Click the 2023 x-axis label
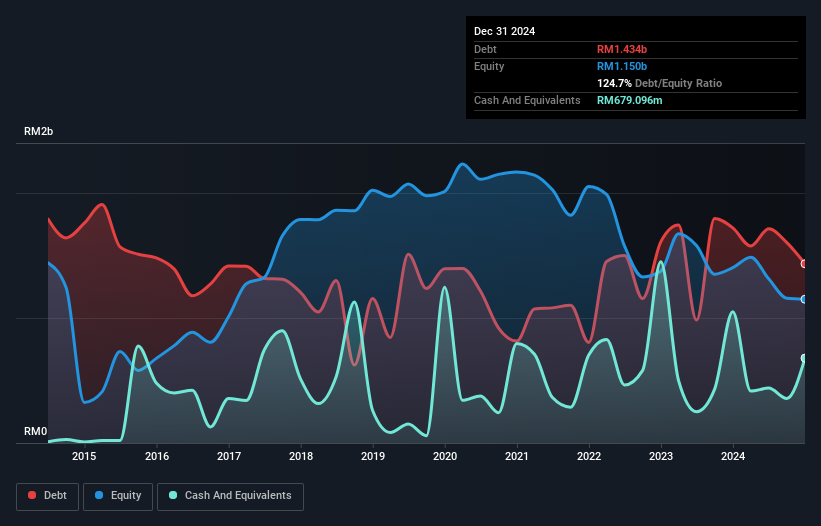Image resolution: width=821 pixels, height=526 pixels. [661, 456]
